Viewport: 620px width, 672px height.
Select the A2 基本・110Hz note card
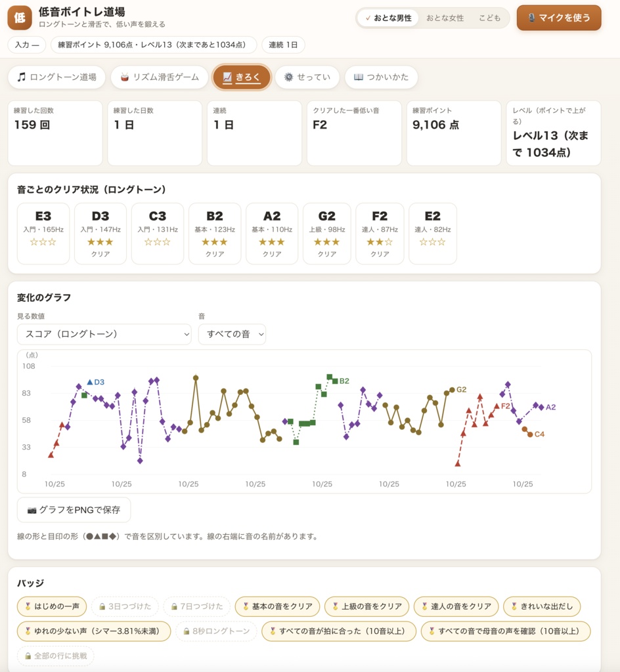(272, 234)
